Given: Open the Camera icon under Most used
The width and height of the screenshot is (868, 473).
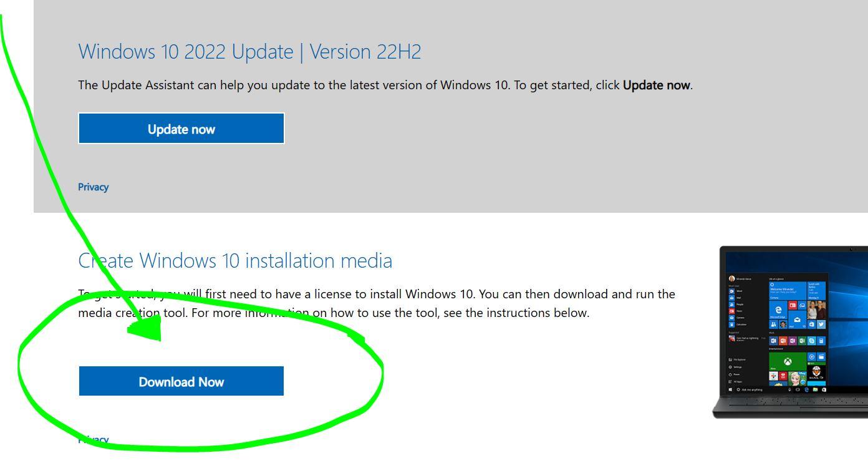Looking at the screenshot, I should [x=731, y=316].
